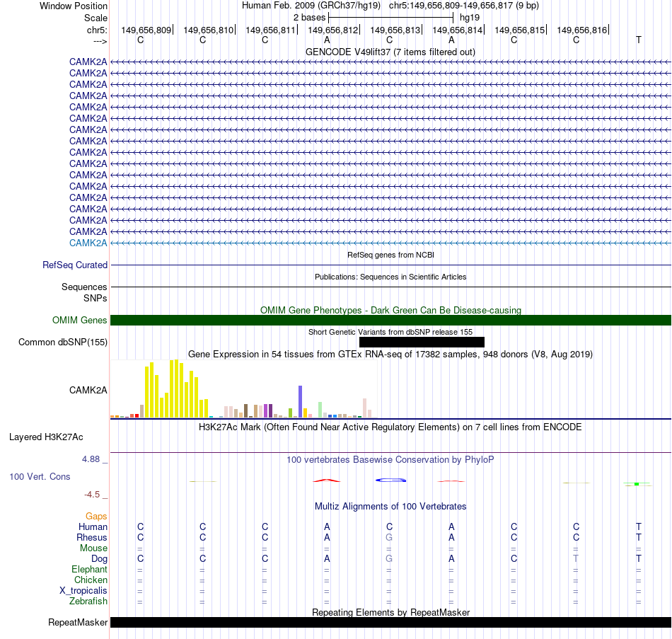Click Short Genetic Variants from dbSNP title
The width and height of the screenshot is (672, 639).
(390, 332)
